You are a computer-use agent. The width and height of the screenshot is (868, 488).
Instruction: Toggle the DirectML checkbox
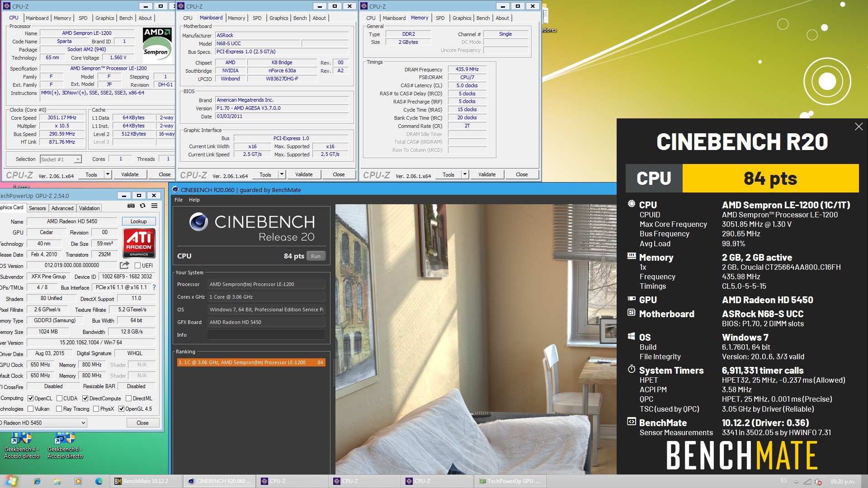[128, 399]
